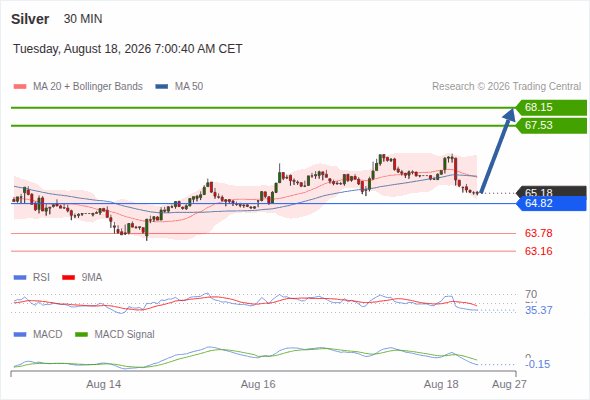
Task: Click the 63.16 red support label
Action: [x=538, y=251]
